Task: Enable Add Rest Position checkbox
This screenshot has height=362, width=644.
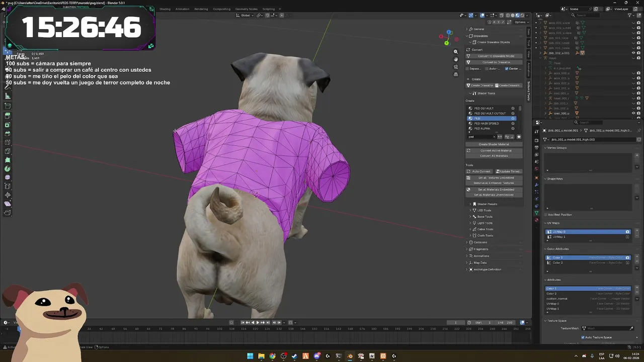Action: click(x=545, y=215)
